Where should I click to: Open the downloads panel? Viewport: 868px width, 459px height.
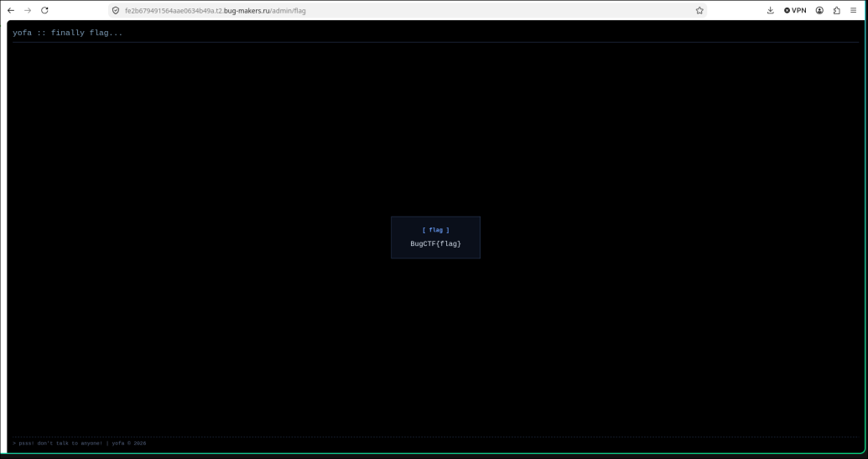pyautogui.click(x=771, y=11)
